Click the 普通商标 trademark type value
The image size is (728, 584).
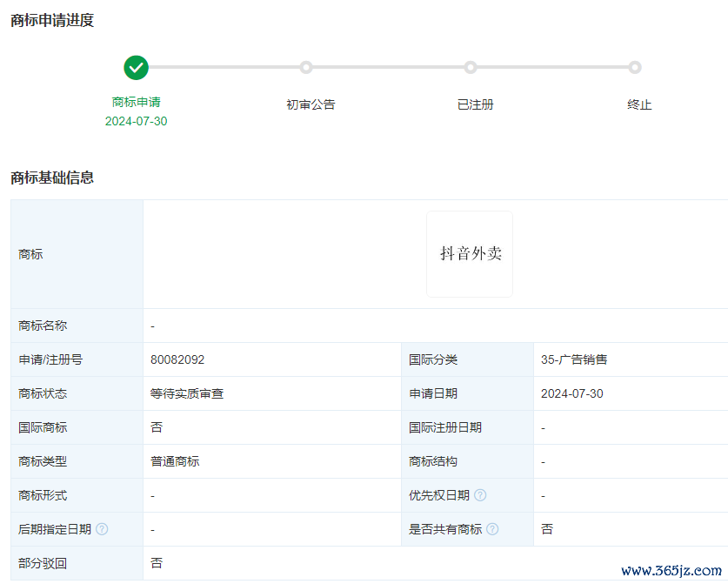[175, 461]
